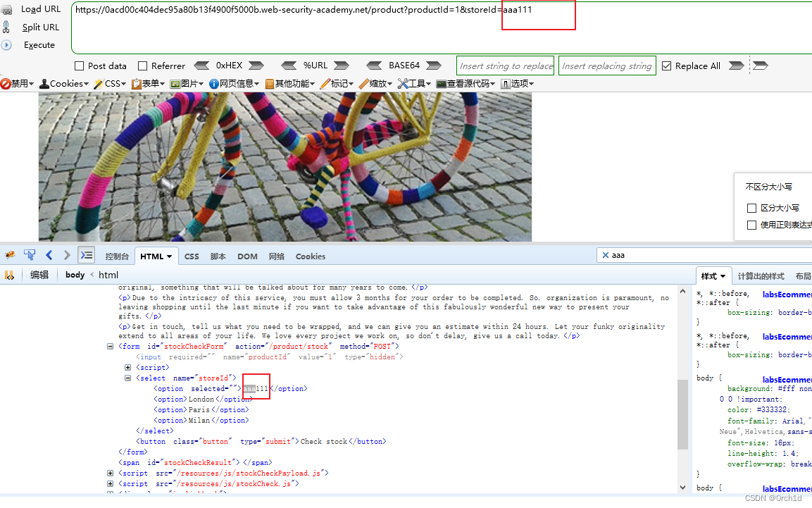Toggle the Referrer checkbox
This screenshot has width=812, height=508.
tap(142, 66)
